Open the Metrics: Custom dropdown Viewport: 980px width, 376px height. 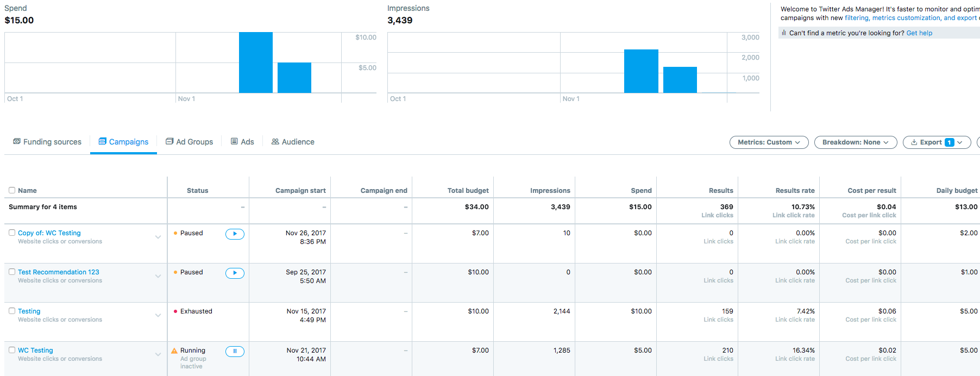click(769, 142)
